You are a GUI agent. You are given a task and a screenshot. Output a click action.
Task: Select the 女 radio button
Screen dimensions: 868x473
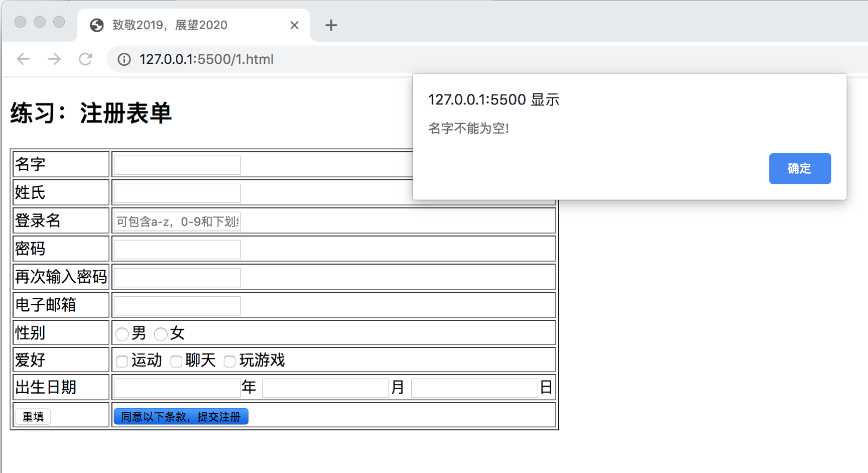161,334
